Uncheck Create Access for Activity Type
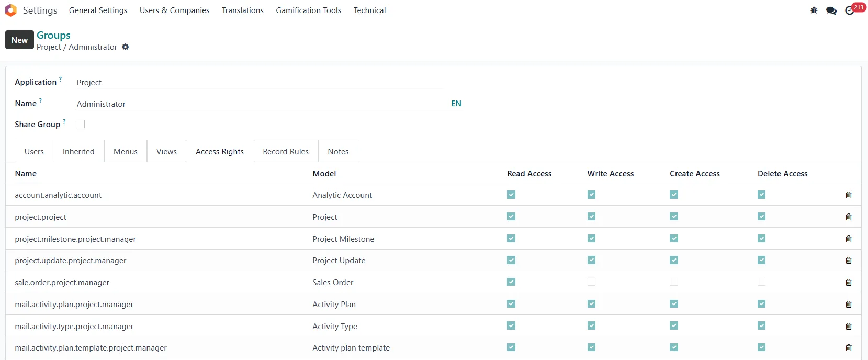868x360 pixels. pos(674,325)
